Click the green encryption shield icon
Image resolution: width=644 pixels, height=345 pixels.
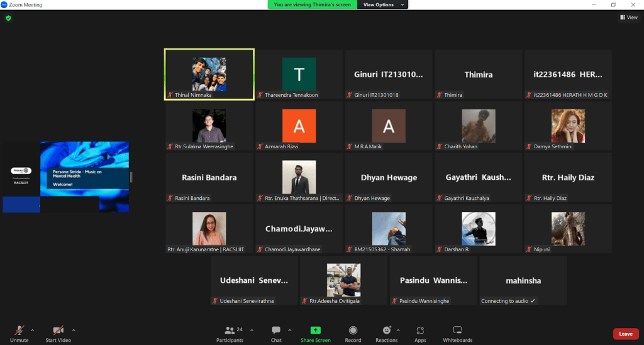pos(8,18)
